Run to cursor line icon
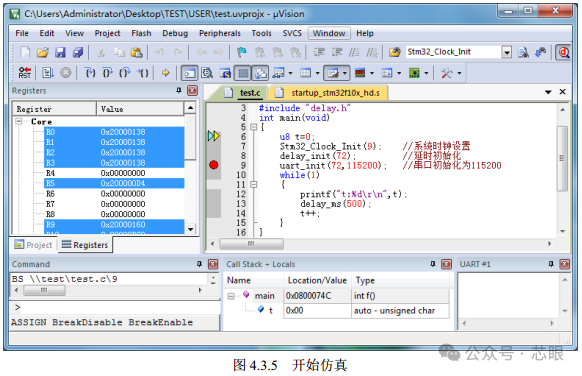582x376 pixels. click(x=143, y=73)
